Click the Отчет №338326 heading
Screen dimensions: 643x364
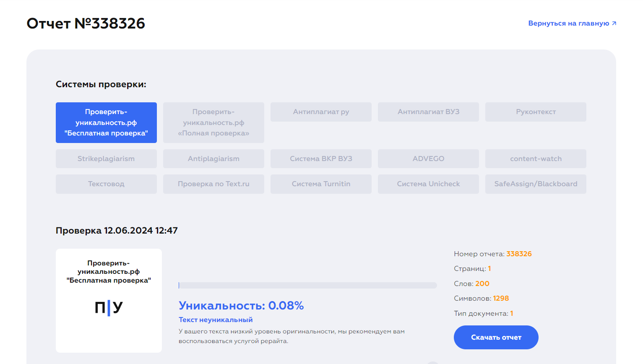86,23
